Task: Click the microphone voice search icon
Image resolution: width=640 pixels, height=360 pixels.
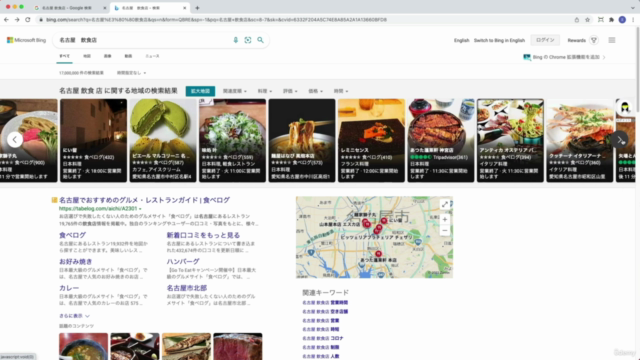Action: click(236, 40)
